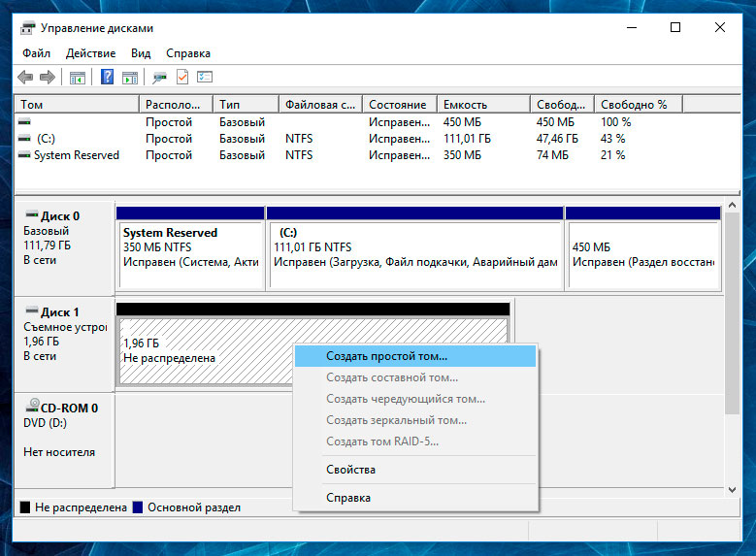Click the 100 % free percent cell

615,122
